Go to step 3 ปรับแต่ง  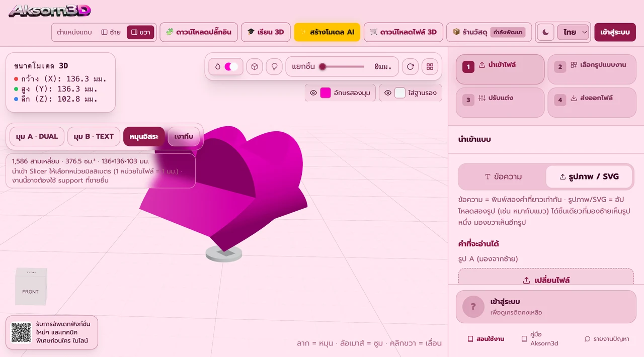pos(500,103)
